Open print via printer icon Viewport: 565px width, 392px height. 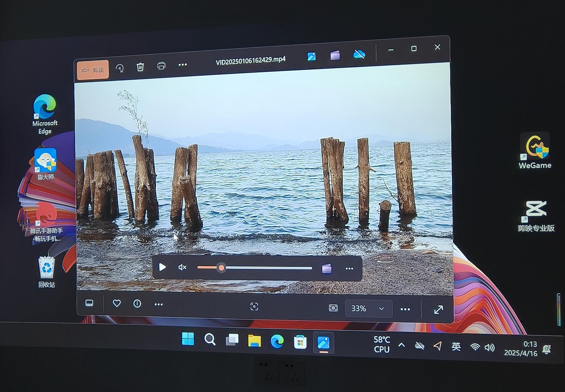pyautogui.click(x=161, y=66)
